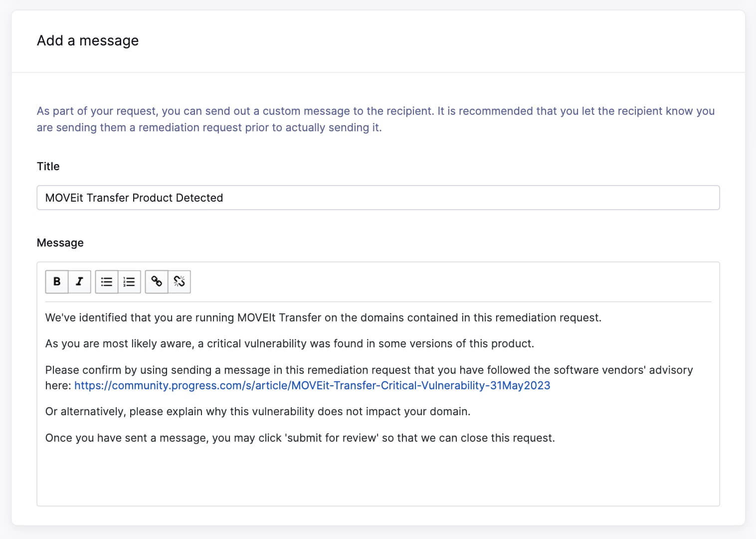This screenshot has width=756, height=539.
Task: Click the 'Add a message' header text
Action: 87,40
